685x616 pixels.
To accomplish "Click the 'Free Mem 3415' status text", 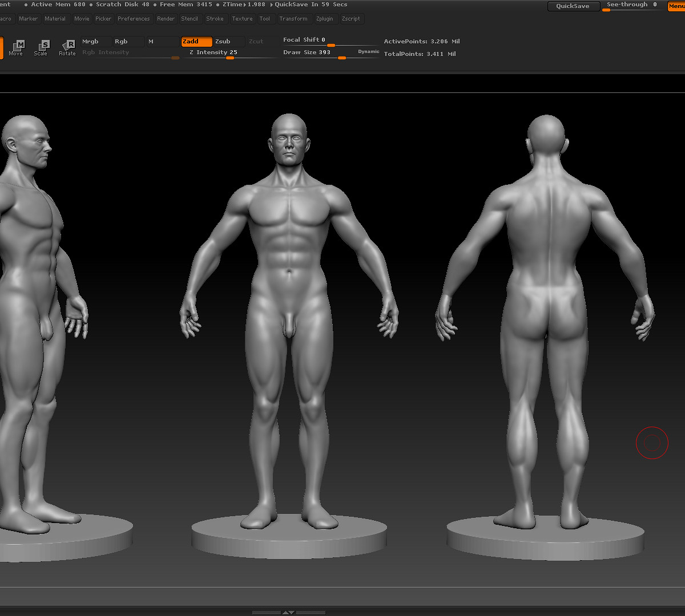I will pyautogui.click(x=186, y=5).
